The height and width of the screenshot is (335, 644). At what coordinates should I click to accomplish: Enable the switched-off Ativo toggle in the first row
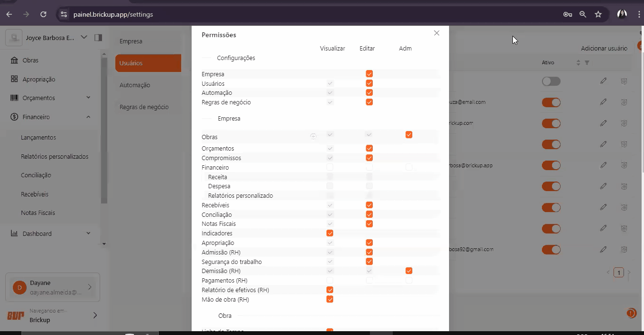click(551, 81)
